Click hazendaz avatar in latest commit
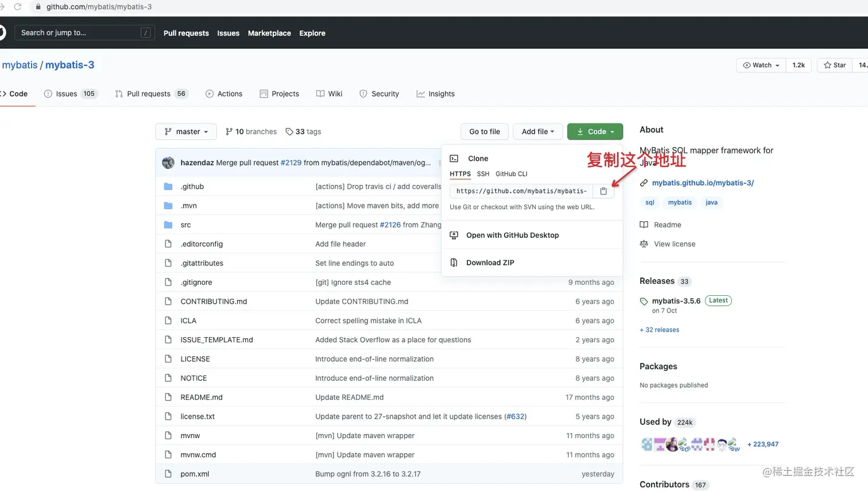This screenshot has width=868, height=491. [168, 163]
